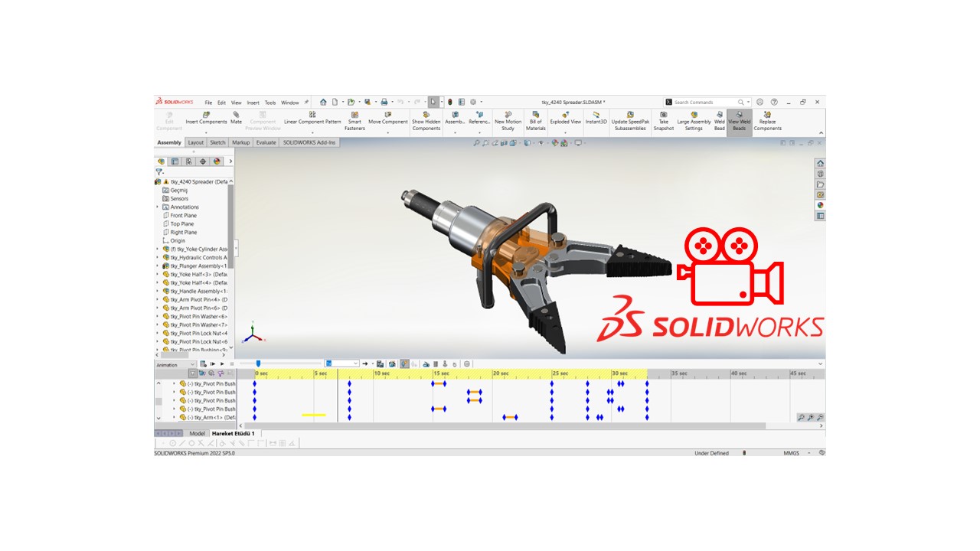The height and width of the screenshot is (551, 980).
Task: Switch to the Evaluate tab
Action: (x=266, y=142)
